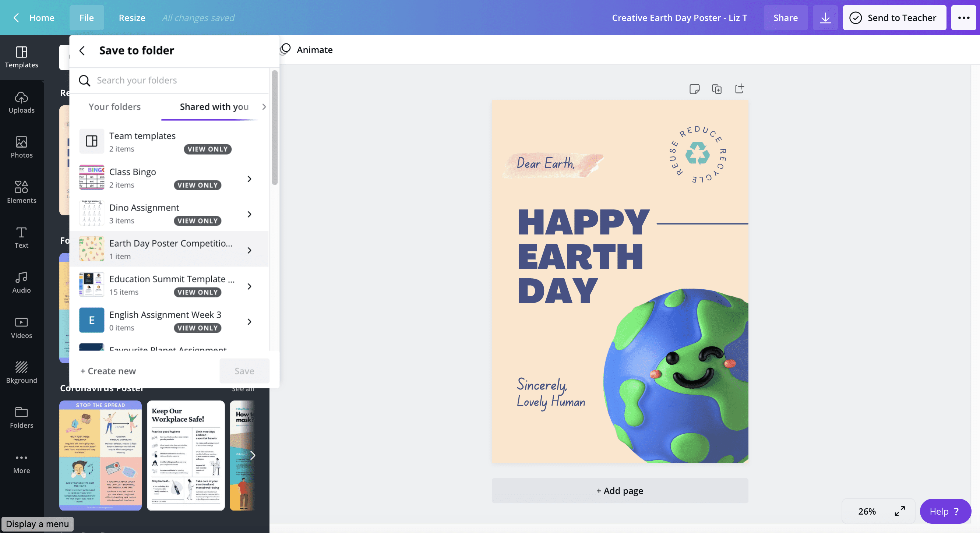Open the Audio panel
This screenshot has width=980, height=533.
click(x=21, y=282)
